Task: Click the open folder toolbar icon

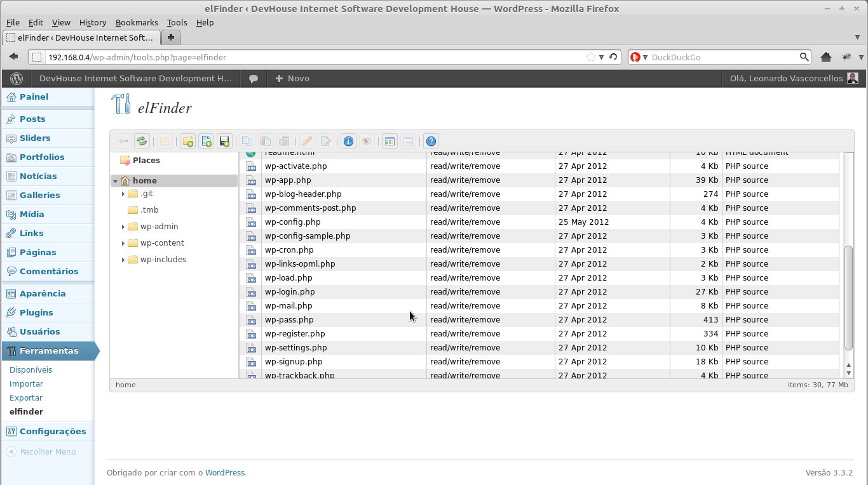Action: click(x=165, y=142)
